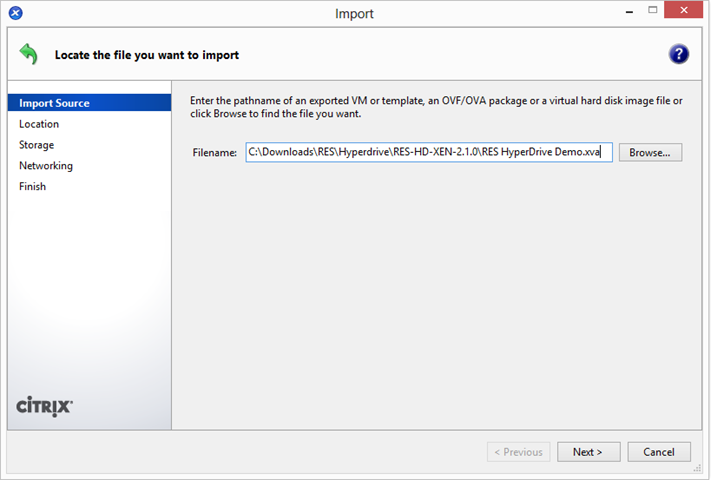Go to the Finish step
Image resolution: width=711 pixels, height=480 pixels.
[32, 186]
